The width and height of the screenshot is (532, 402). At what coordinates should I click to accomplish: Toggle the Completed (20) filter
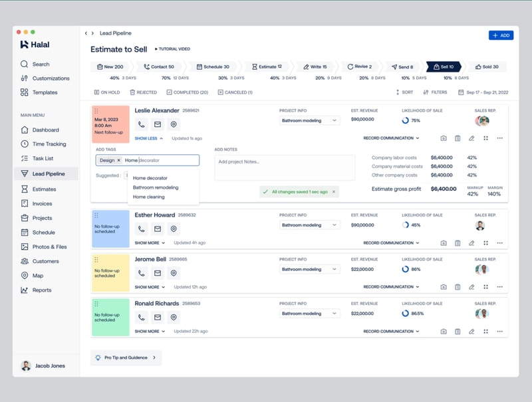click(x=188, y=92)
